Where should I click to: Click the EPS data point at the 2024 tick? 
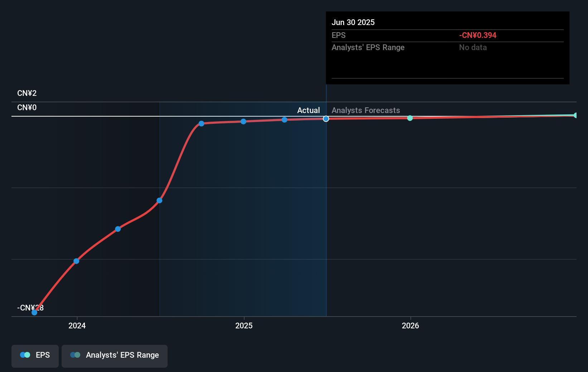click(x=76, y=261)
